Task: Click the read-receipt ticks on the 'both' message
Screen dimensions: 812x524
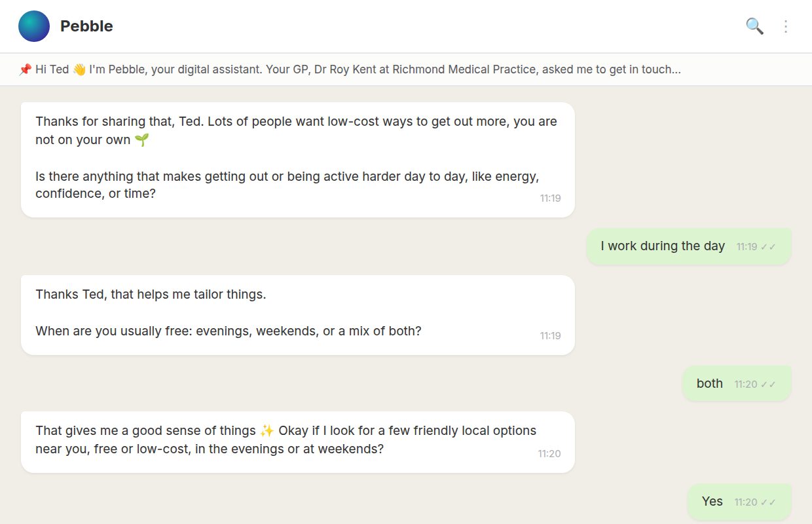Action: (768, 384)
